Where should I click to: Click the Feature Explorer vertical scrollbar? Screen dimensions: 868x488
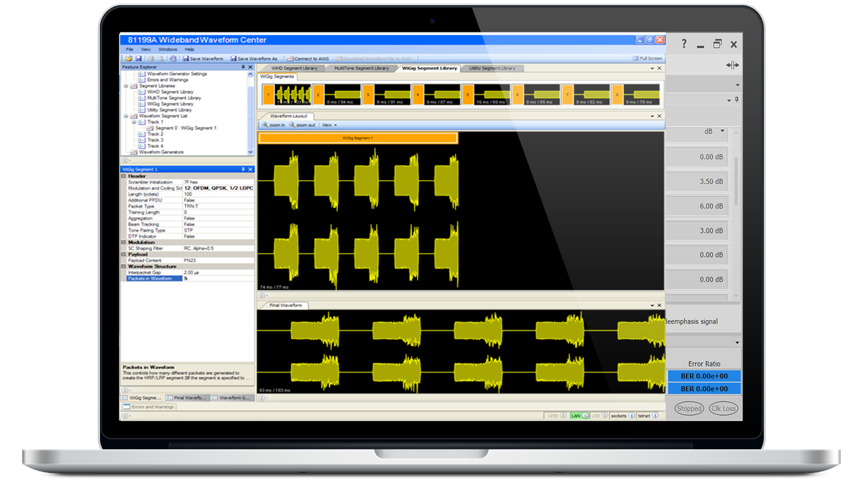pos(250,108)
